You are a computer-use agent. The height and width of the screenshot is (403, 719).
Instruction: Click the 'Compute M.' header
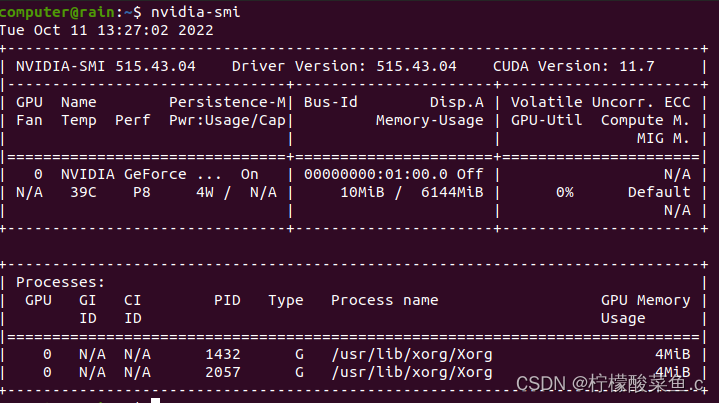tap(645, 121)
